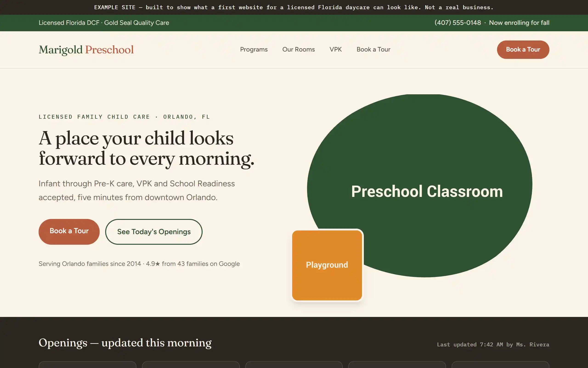Click the Licensed Family Child Care eyebrow

point(124,117)
